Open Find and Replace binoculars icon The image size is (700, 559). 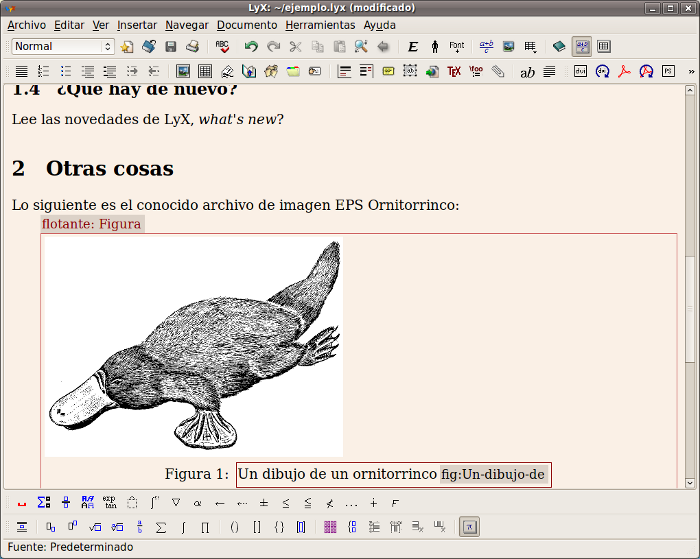[x=361, y=46]
